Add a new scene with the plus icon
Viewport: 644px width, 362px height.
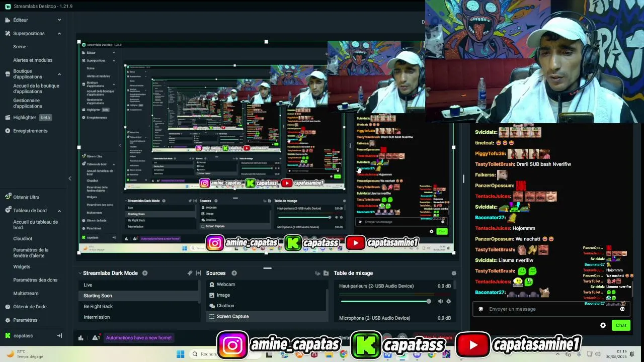pos(145,273)
